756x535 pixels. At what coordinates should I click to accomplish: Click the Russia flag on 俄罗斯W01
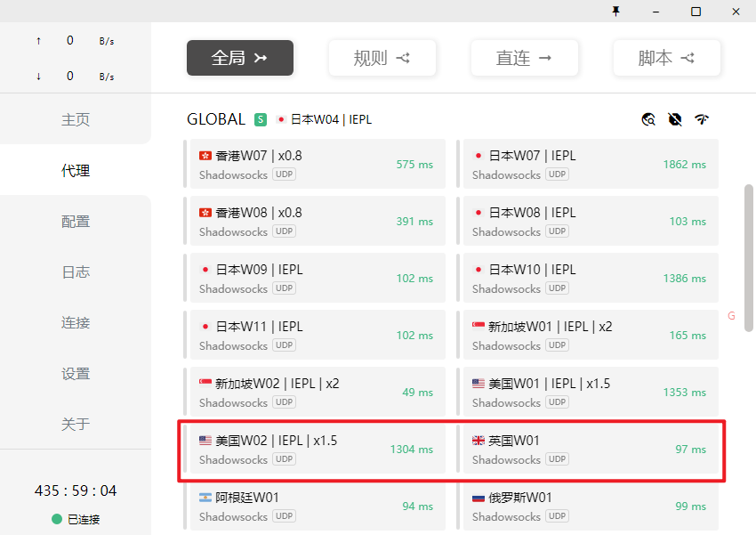coord(479,498)
